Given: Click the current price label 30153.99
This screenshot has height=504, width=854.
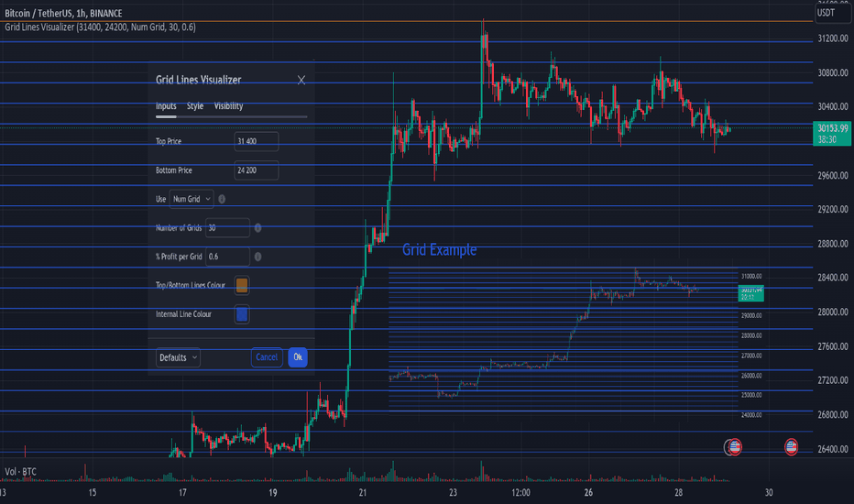Looking at the screenshot, I should [832, 134].
